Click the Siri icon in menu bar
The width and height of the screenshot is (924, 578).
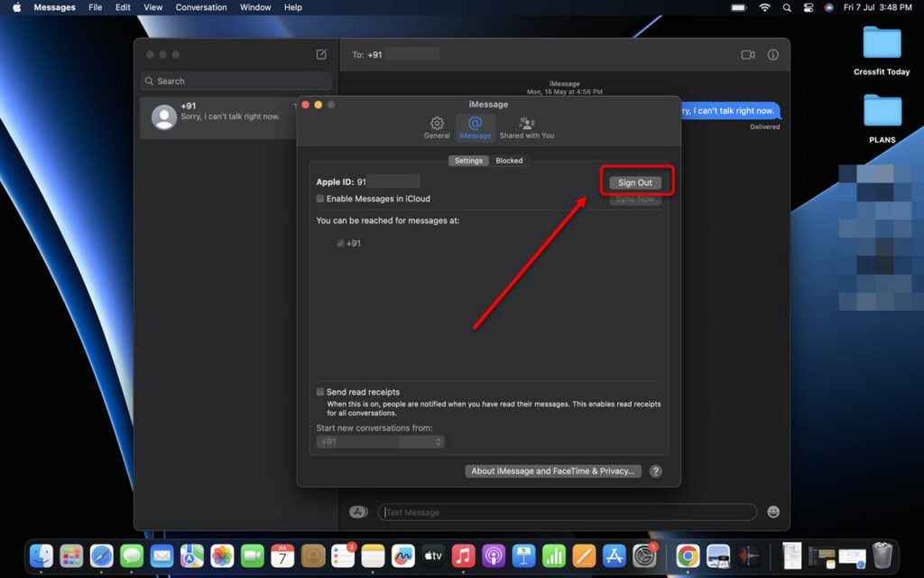pos(829,7)
